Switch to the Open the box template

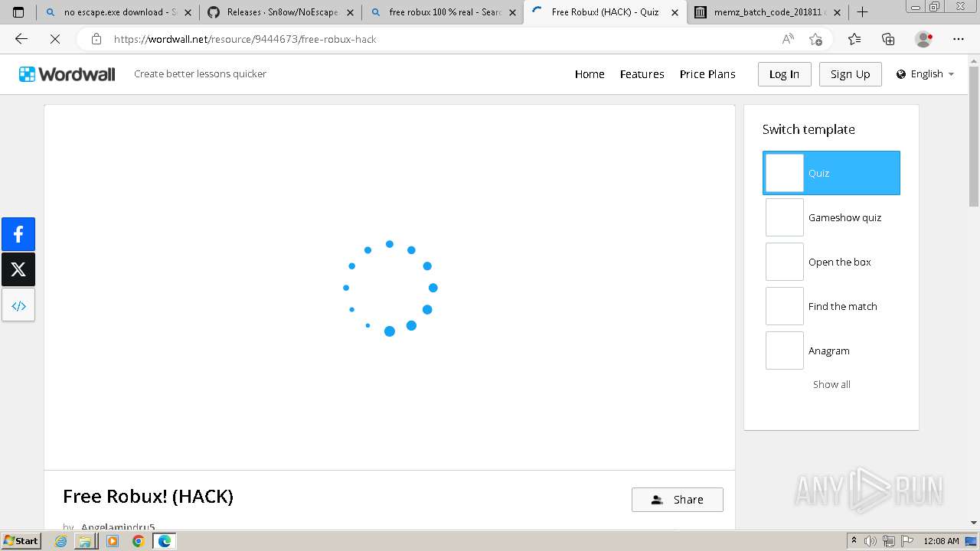[x=831, y=262]
